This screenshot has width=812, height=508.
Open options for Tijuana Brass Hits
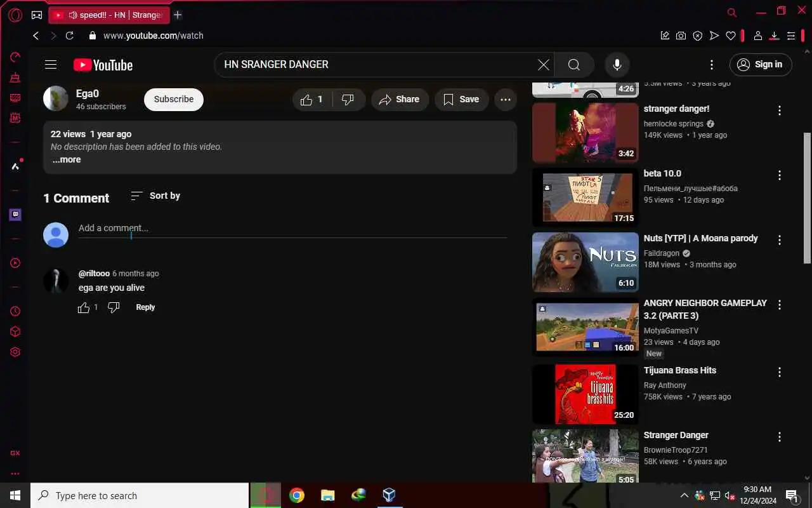(780, 372)
